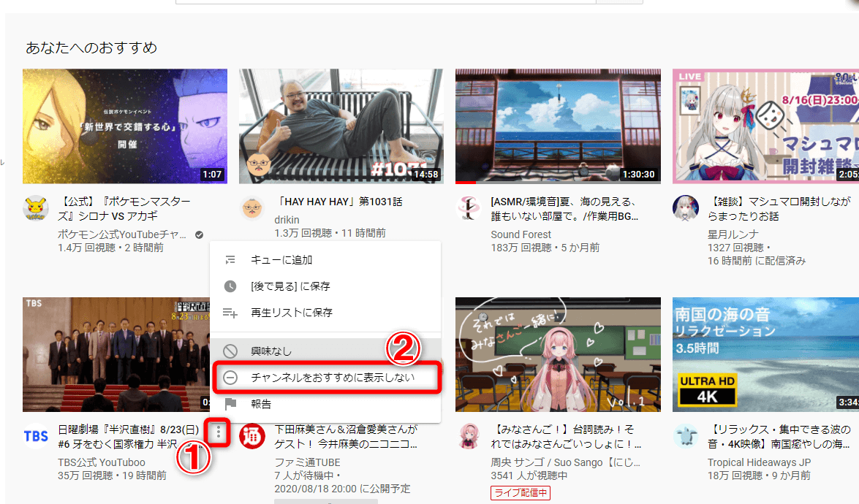This screenshot has width=859, height=504.
Task: Click the red watch-progress bar on ASMR video
Action: [x=466, y=182]
